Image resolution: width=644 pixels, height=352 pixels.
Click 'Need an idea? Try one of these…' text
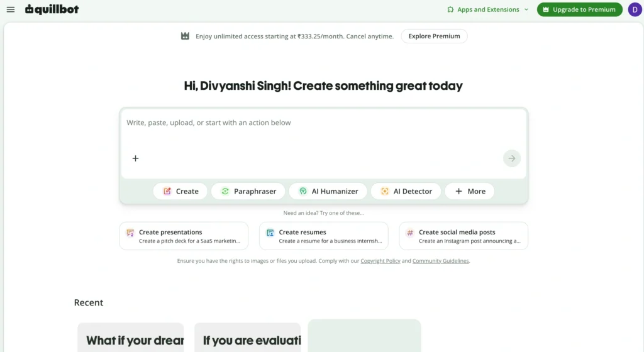tap(324, 213)
